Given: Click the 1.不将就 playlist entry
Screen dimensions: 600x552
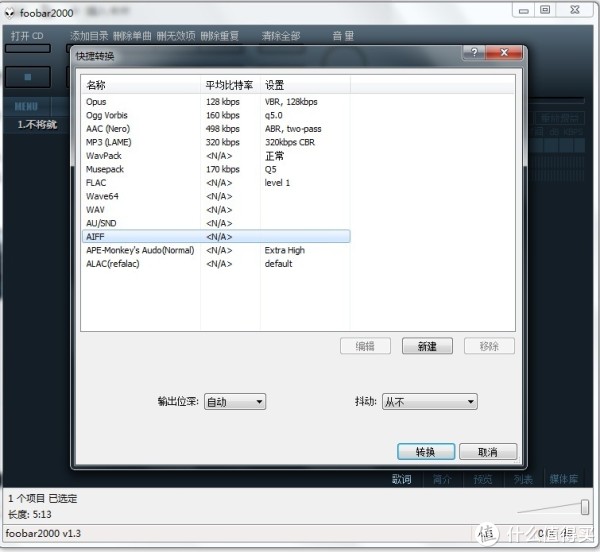Looking at the screenshot, I should [x=37, y=124].
